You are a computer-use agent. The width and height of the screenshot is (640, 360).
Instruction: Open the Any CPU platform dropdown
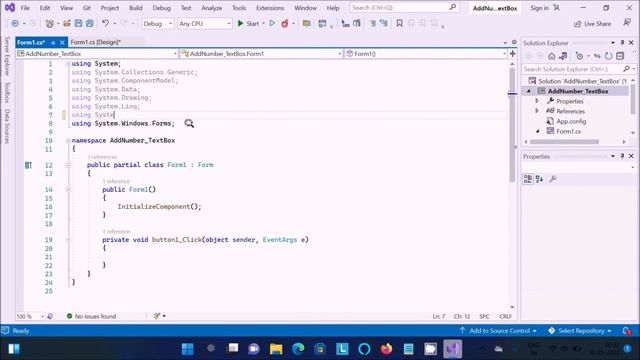point(204,24)
